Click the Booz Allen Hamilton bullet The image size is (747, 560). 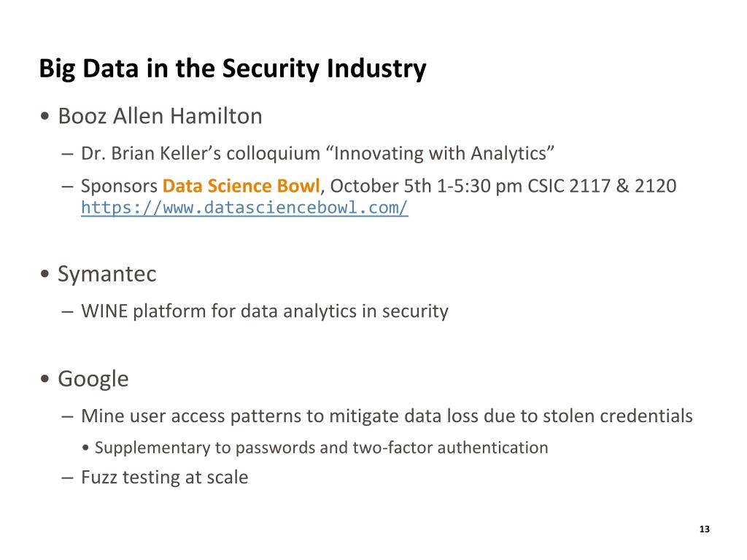coord(160,116)
